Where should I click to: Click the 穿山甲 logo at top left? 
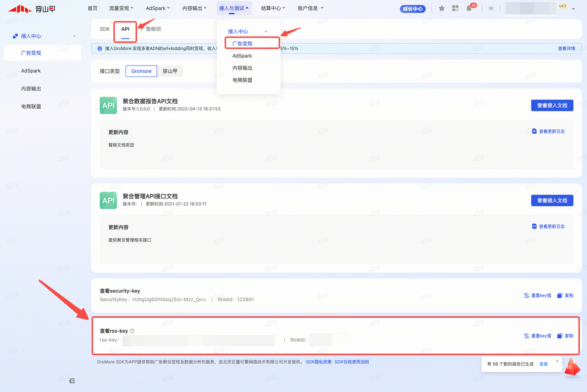32,9
